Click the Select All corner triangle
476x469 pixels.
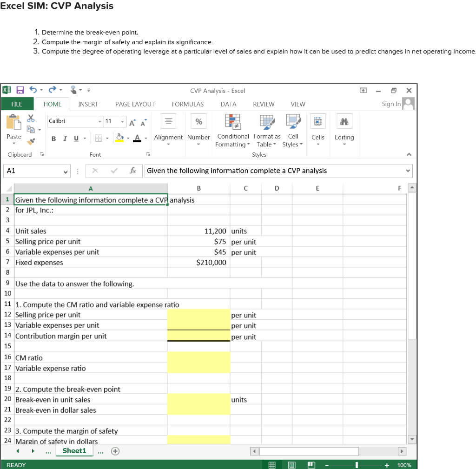coord(9,189)
